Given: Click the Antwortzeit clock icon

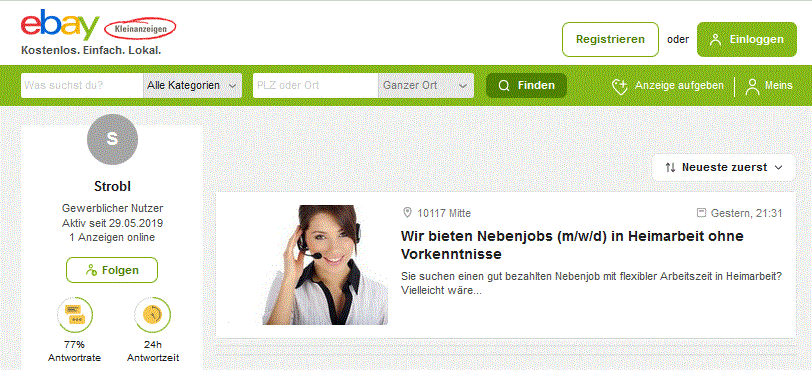Looking at the screenshot, I should (153, 315).
